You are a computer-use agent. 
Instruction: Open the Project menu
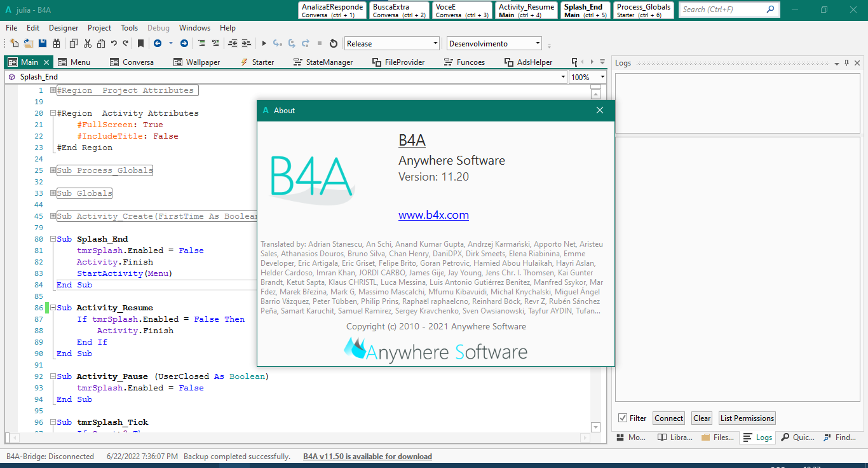click(x=99, y=28)
